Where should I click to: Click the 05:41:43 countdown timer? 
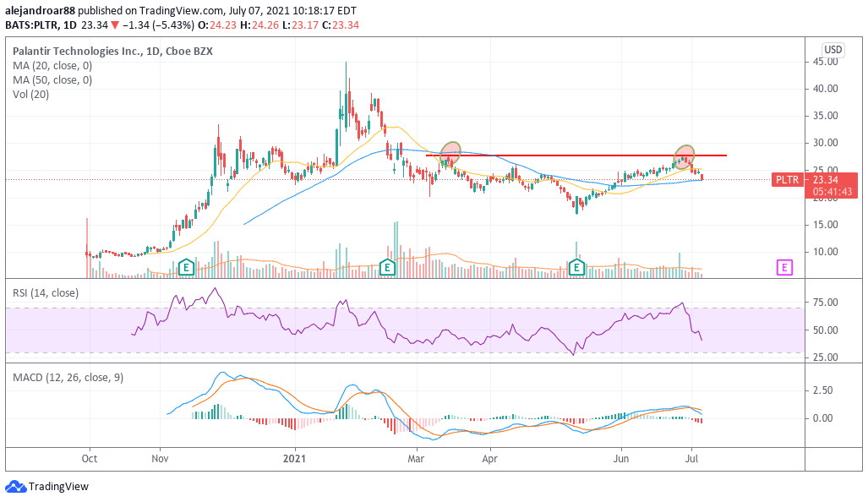click(832, 192)
